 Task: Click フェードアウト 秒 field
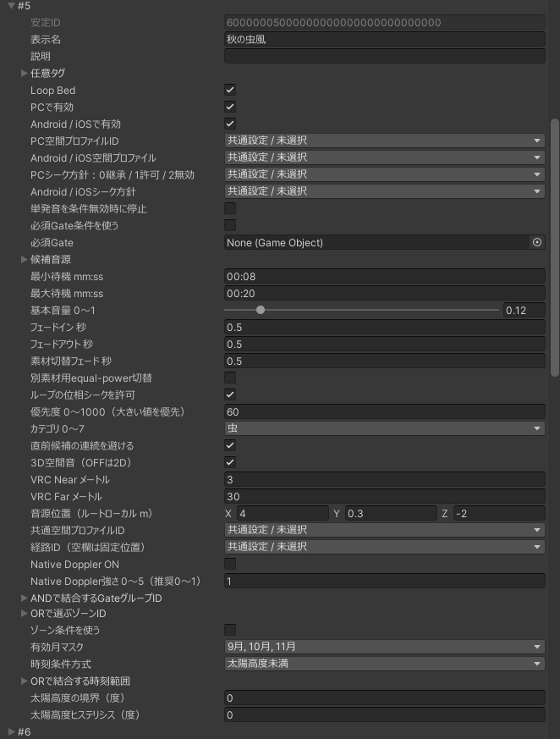click(384, 344)
